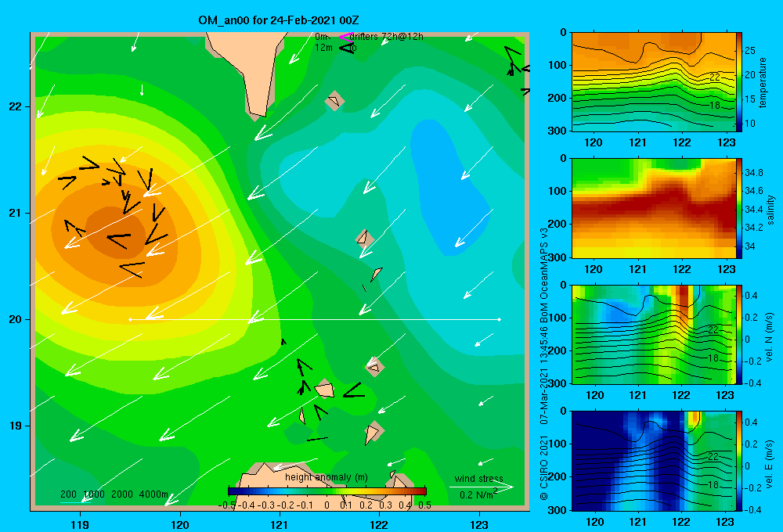Open the northward velocity section panel
Viewport: 783px width, 532px height.
point(654,334)
